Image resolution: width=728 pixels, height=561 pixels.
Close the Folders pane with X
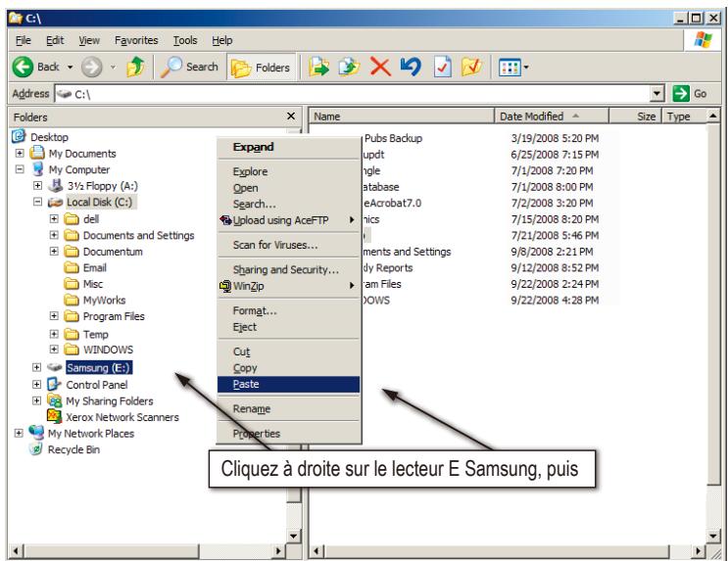[x=290, y=117]
